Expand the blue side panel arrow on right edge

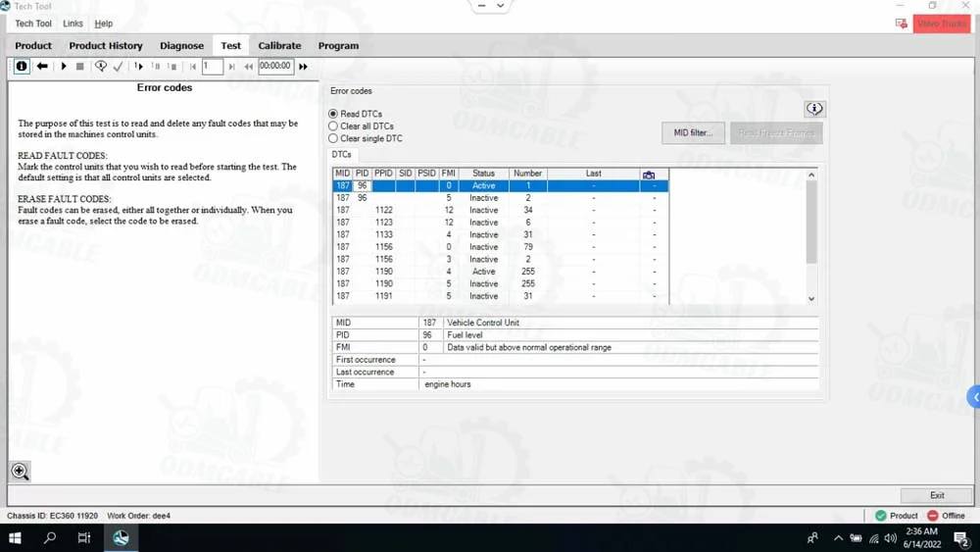[973, 397]
